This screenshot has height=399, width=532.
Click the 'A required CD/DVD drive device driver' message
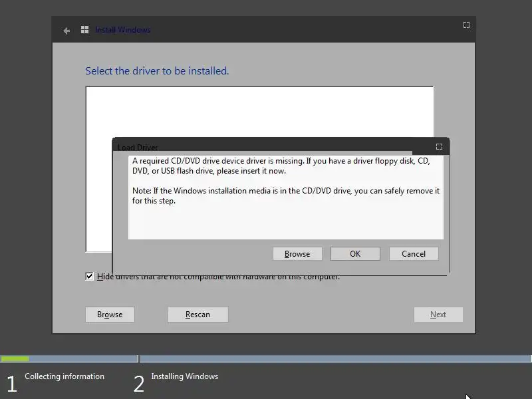[281, 166]
